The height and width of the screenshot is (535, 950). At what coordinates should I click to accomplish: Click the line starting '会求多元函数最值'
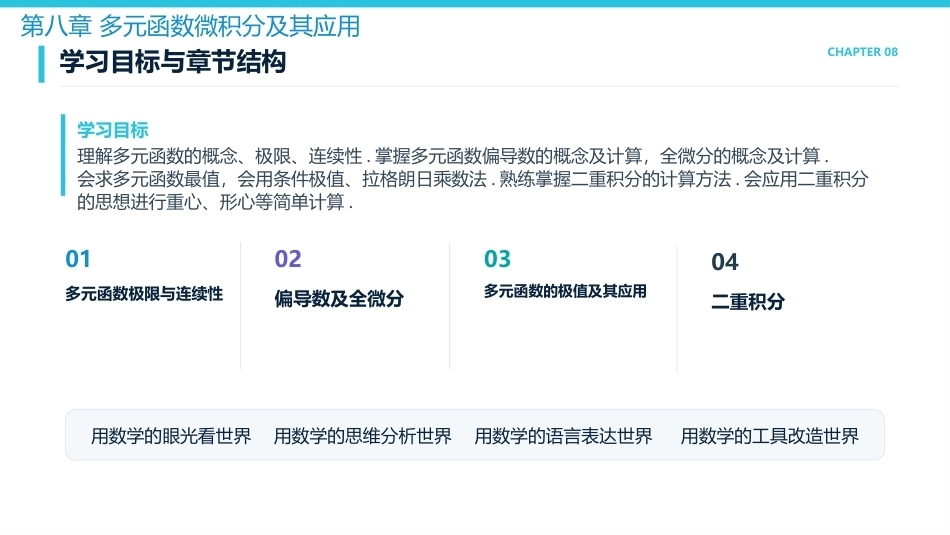[x=473, y=179]
